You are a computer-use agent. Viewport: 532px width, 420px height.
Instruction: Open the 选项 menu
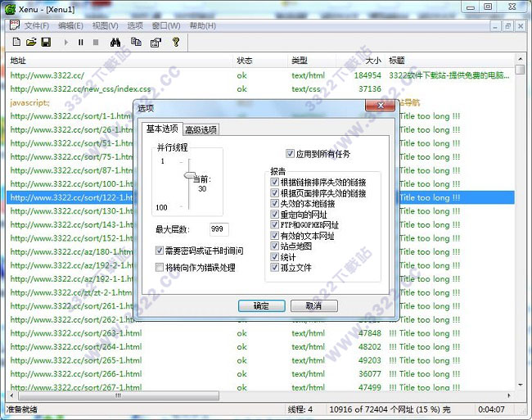tap(135, 25)
